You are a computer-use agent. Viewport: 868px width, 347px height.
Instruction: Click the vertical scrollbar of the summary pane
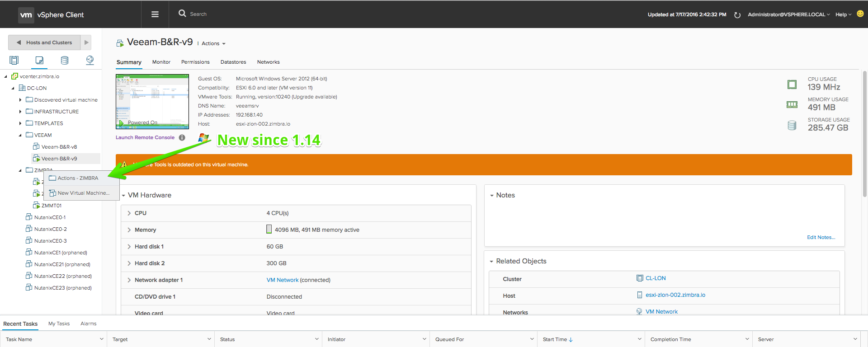coord(865,134)
